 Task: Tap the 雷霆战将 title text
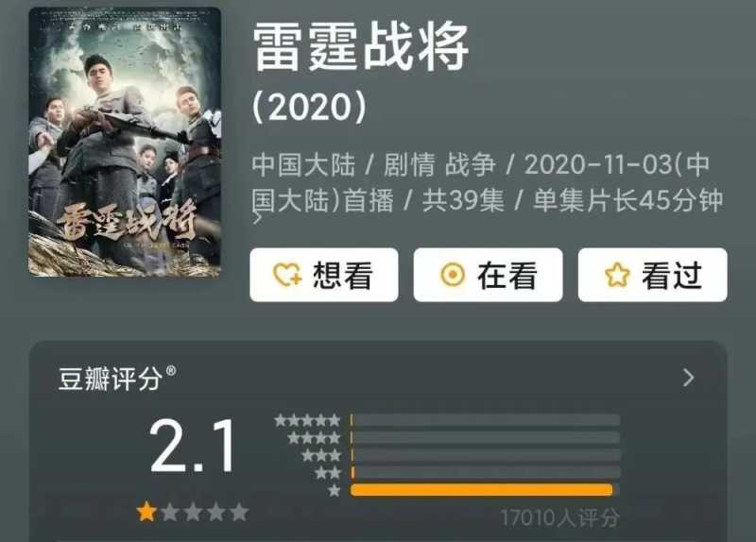pos(361,48)
